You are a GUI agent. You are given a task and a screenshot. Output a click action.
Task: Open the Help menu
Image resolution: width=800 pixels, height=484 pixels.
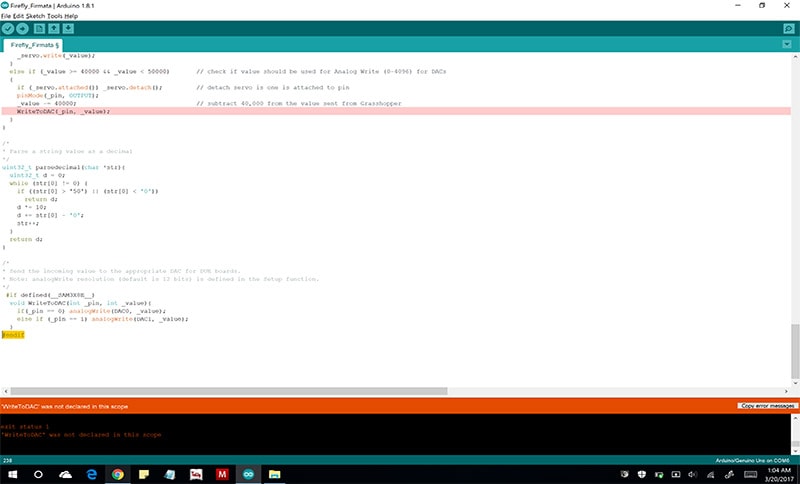(71, 16)
